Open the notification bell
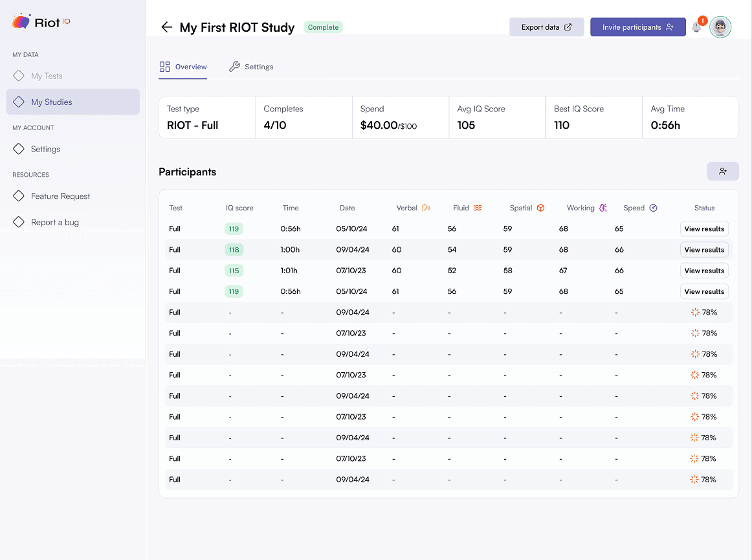 (x=697, y=27)
